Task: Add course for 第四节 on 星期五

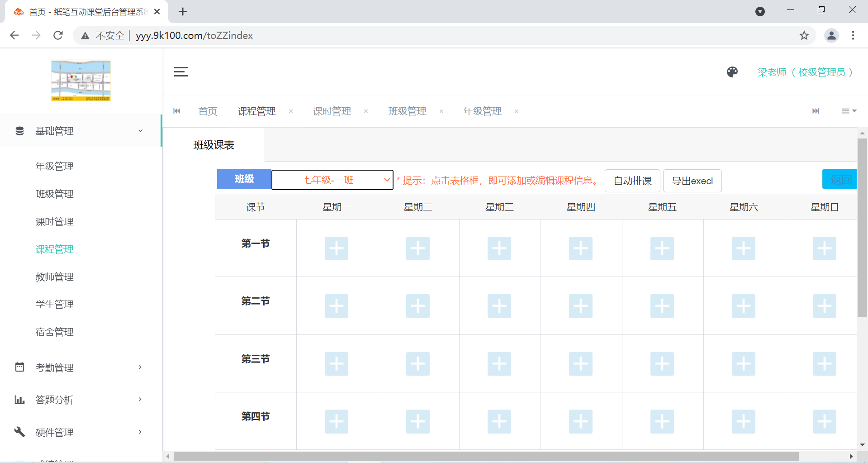Action: [662, 421]
